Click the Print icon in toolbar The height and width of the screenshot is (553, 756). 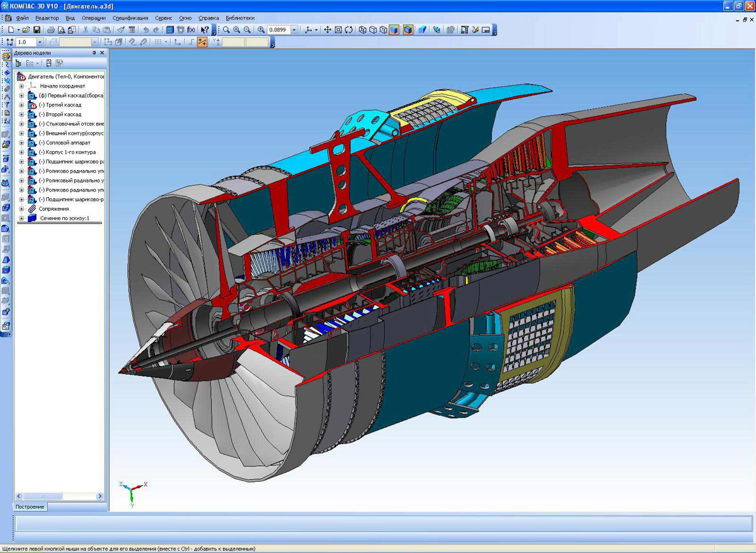tap(50, 30)
